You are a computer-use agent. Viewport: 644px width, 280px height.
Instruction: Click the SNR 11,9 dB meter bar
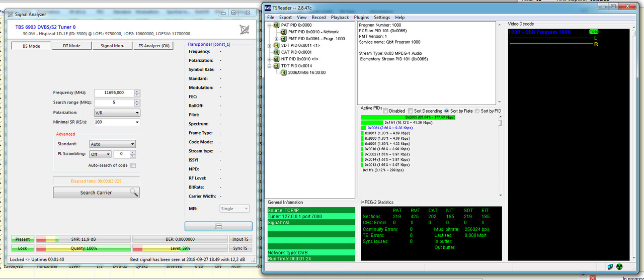tap(83, 239)
